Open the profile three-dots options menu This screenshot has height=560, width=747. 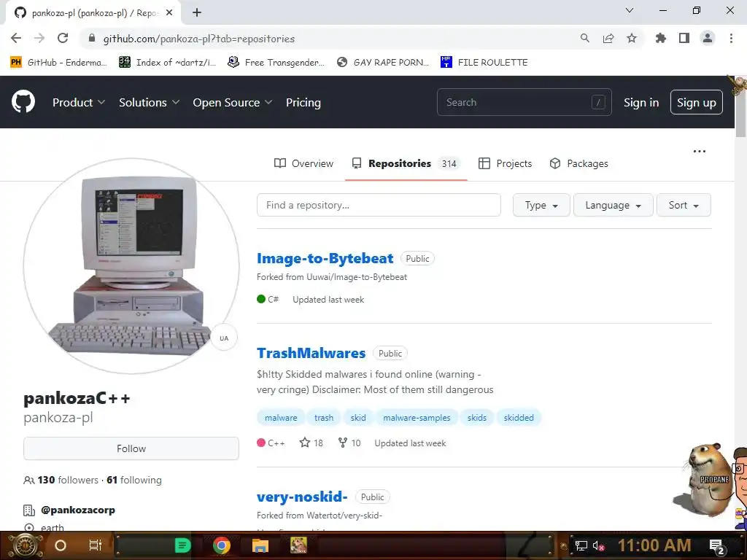coord(700,152)
